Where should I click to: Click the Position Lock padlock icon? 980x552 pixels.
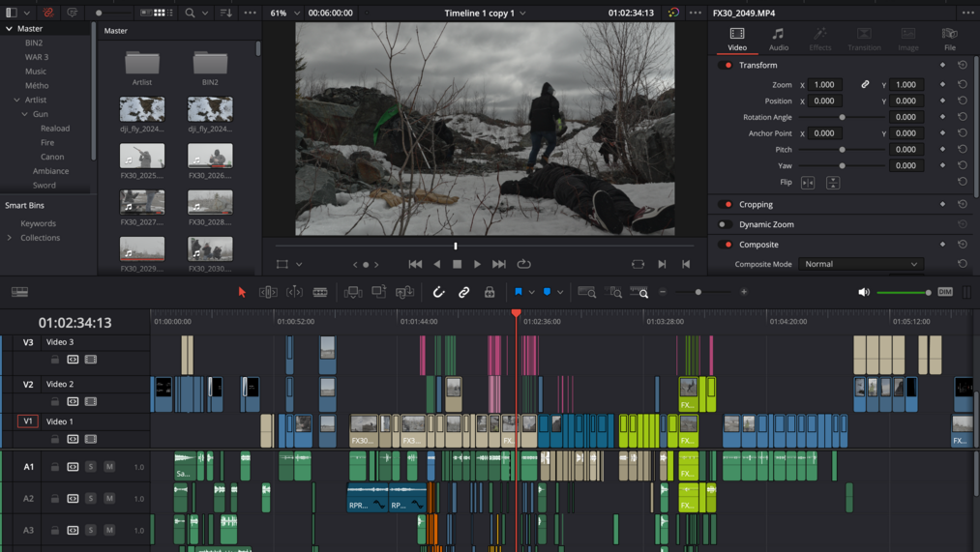[x=490, y=292]
